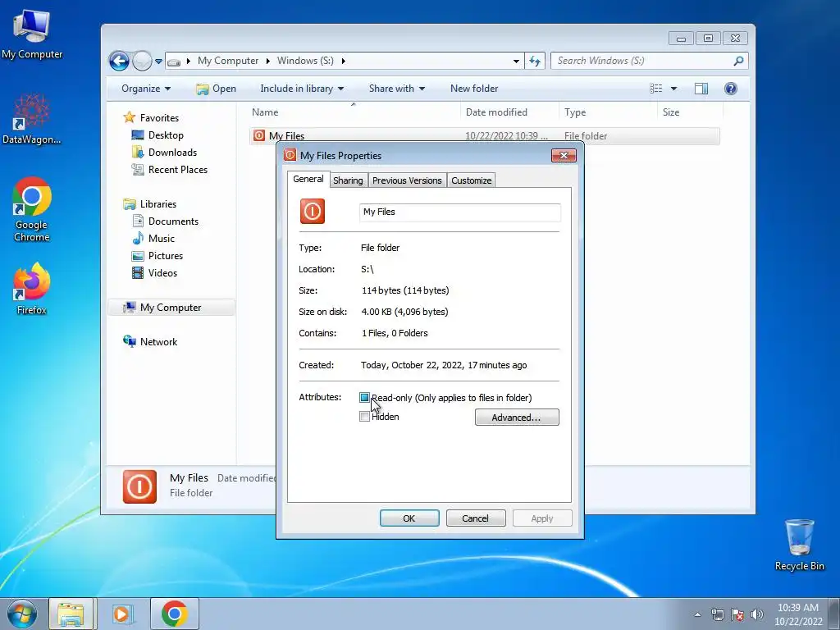This screenshot has height=630, width=840.
Task: Switch to the Previous Versions tab
Action: click(x=407, y=180)
